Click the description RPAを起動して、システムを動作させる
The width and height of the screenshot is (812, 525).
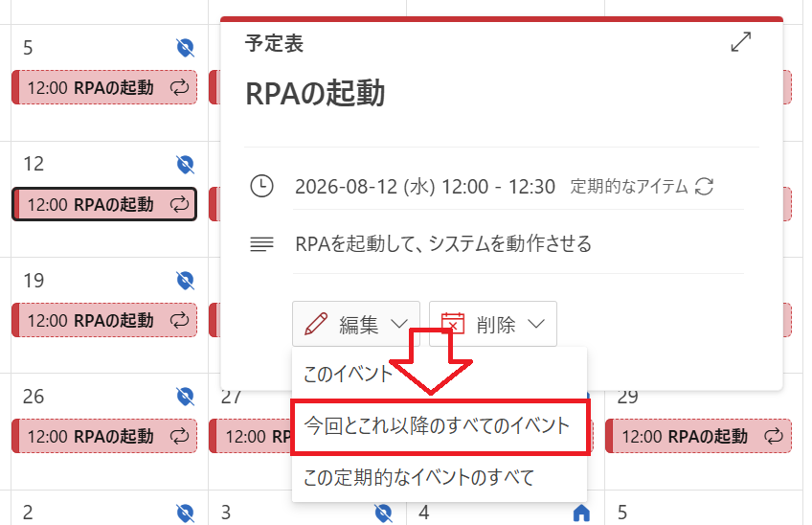442,243
